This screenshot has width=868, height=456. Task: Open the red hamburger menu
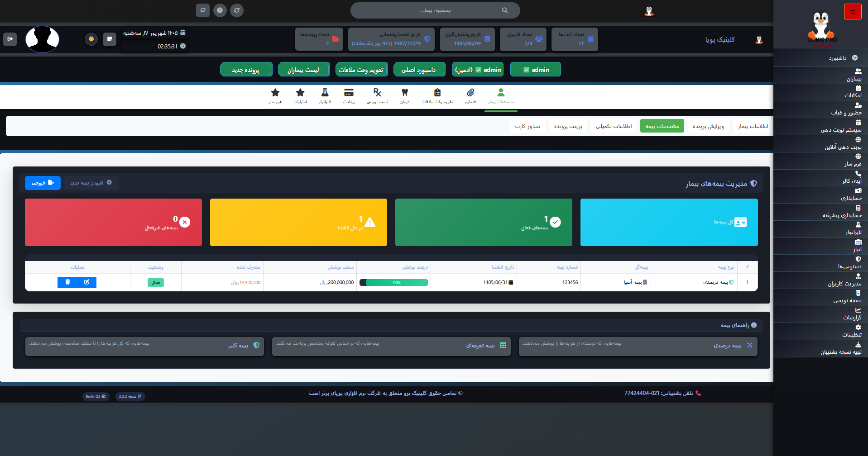tap(853, 12)
